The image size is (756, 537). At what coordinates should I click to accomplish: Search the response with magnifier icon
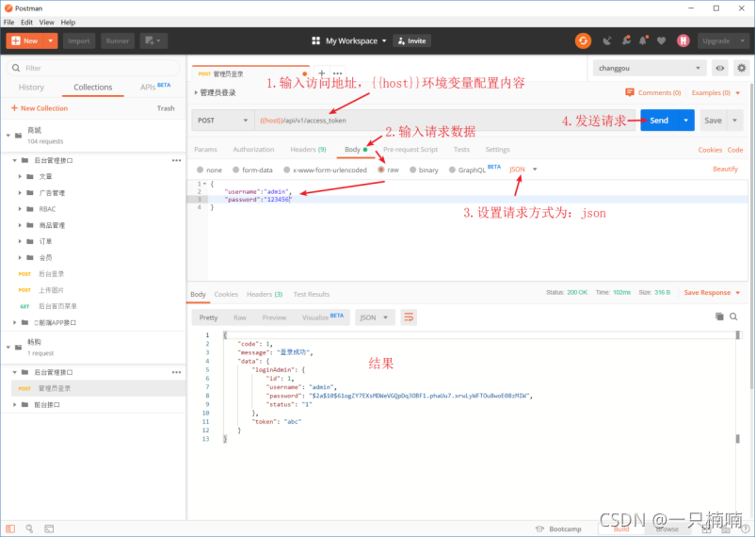pyautogui.click(x=733, y=317)
